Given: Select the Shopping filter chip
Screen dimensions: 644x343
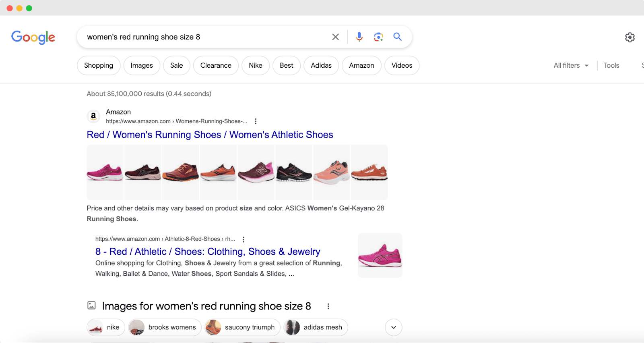Looking at the screenshot, I should pyautogui.click(x=99, y=65).
